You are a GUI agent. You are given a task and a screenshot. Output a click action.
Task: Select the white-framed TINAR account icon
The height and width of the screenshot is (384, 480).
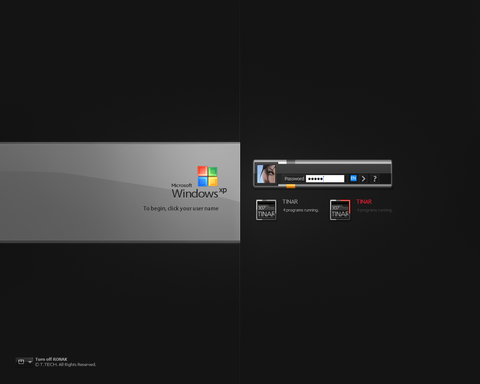point(266,210)
